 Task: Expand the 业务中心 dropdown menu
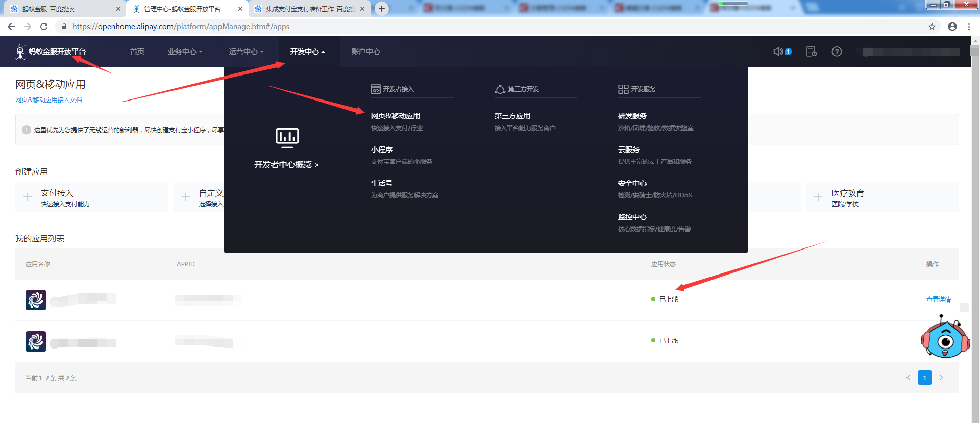(185, 52)
